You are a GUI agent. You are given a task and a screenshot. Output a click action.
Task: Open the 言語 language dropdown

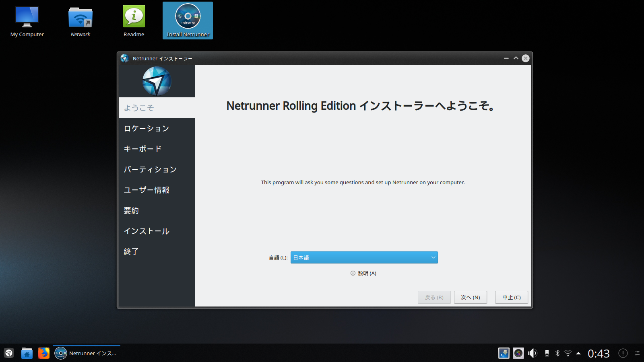point(363,257)
